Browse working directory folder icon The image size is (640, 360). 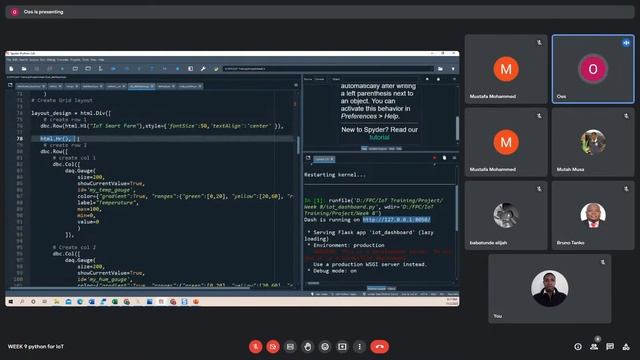(x=440, y=69)
